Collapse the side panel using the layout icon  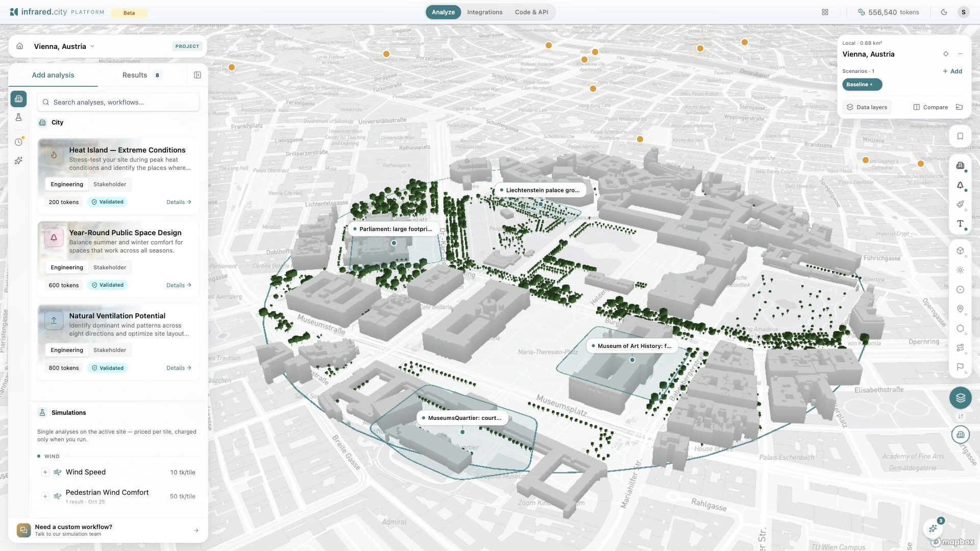(198, 76)
